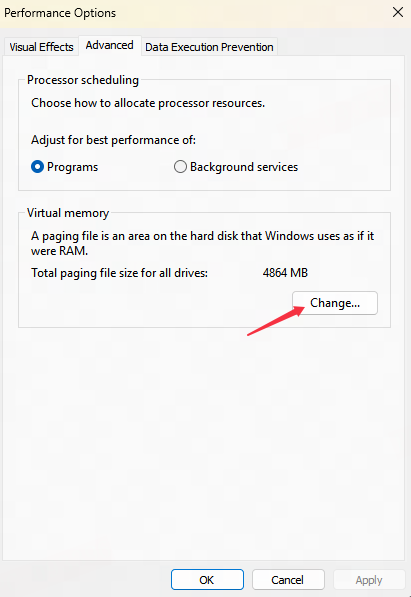The image size is (411, 597).
Task: Switch to the Visual Effects tab
Action: click(x=41, y=47)
